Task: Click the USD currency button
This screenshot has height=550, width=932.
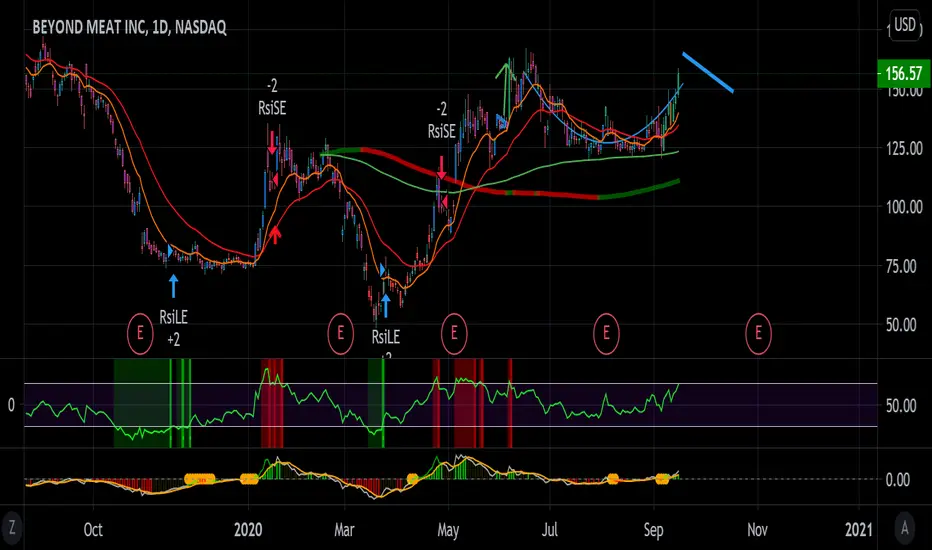Action: 905,25
